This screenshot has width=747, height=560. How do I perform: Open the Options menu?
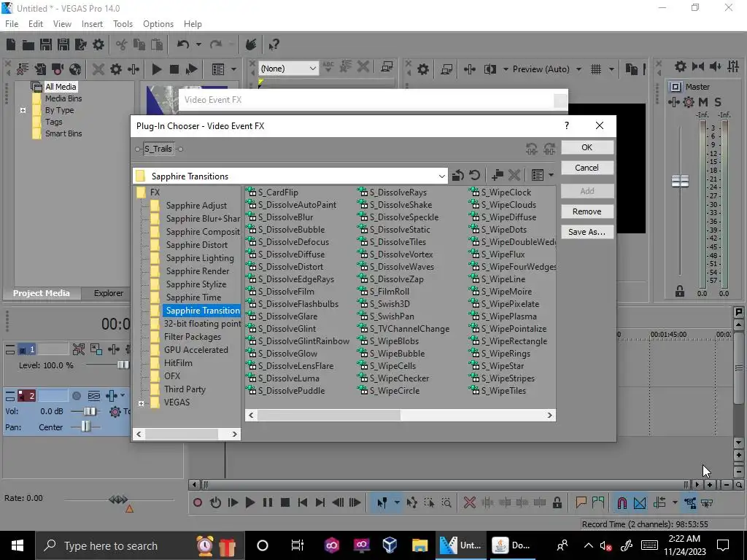point(158,24)
